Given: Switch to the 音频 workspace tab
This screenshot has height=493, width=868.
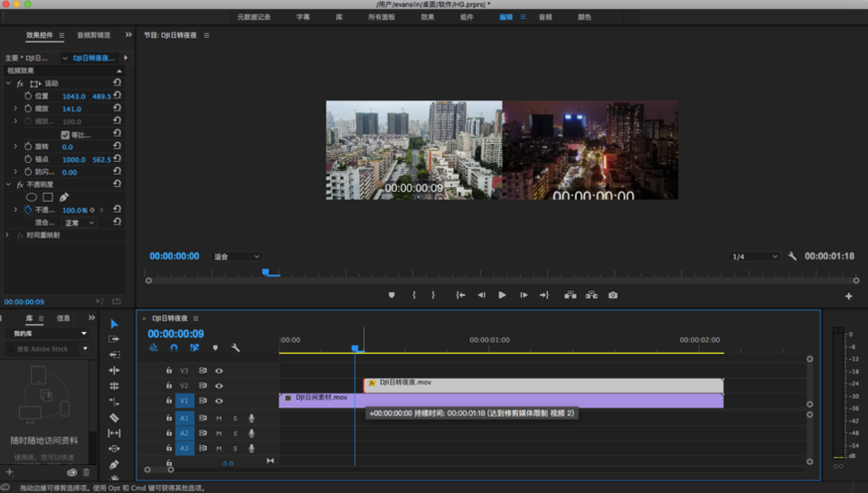Looking at the screenshot, I should coord(545,17).
